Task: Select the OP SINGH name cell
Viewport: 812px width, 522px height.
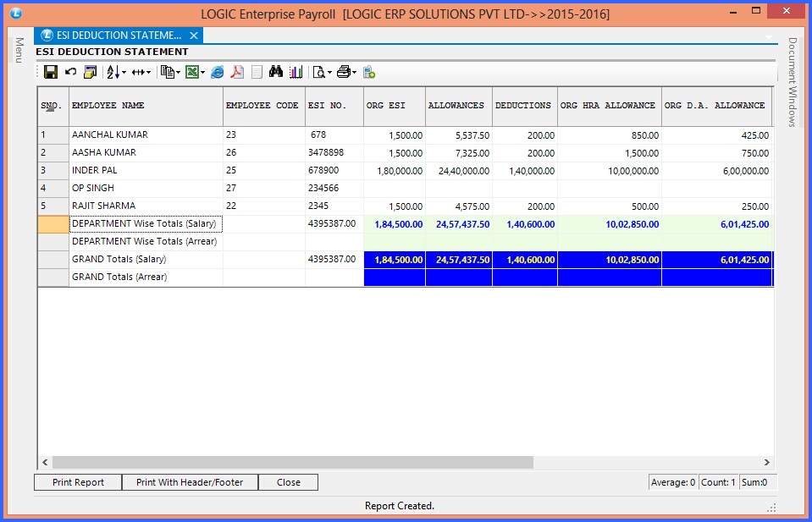Action: (146, 188)
